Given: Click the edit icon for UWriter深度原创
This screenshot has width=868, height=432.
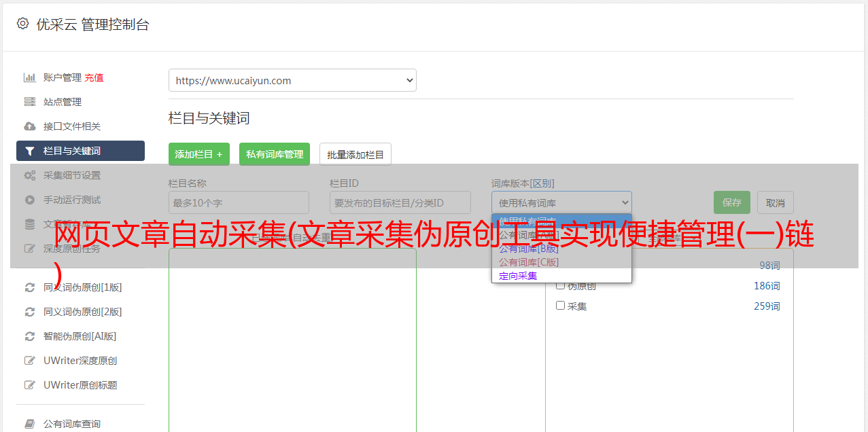Looking at the screenshot, I should pos(29,361).
